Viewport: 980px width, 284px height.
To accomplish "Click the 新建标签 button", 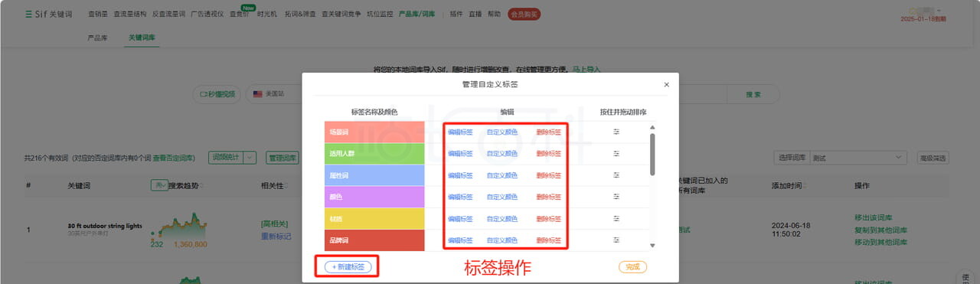I will click(348, 267).
